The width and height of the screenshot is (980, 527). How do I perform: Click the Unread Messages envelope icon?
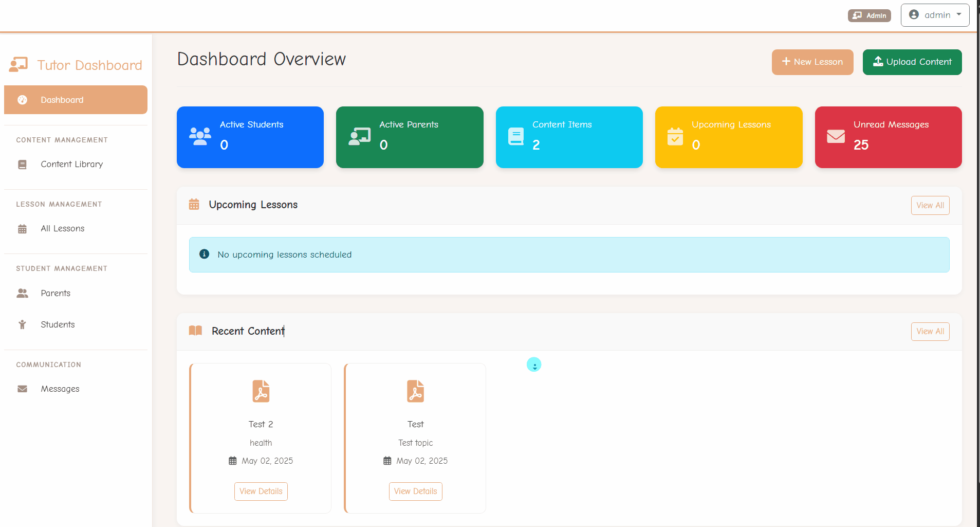point(836,136)
